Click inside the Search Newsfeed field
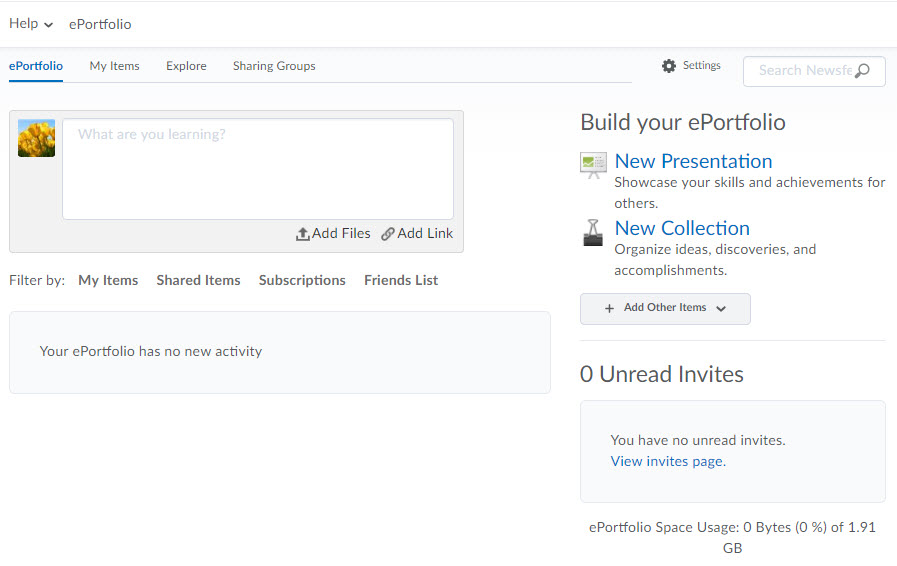 click(803, 71)
